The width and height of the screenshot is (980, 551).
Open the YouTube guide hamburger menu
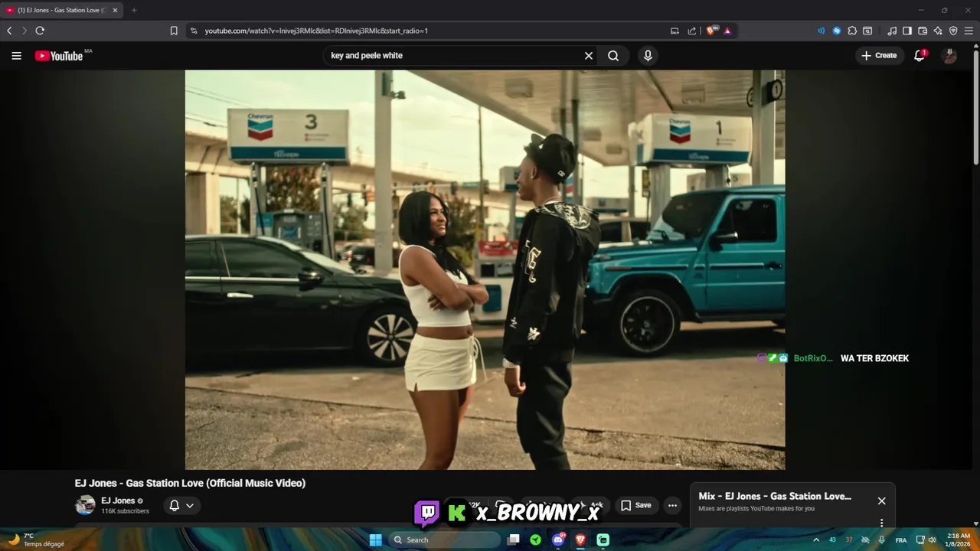click(16, 55)
